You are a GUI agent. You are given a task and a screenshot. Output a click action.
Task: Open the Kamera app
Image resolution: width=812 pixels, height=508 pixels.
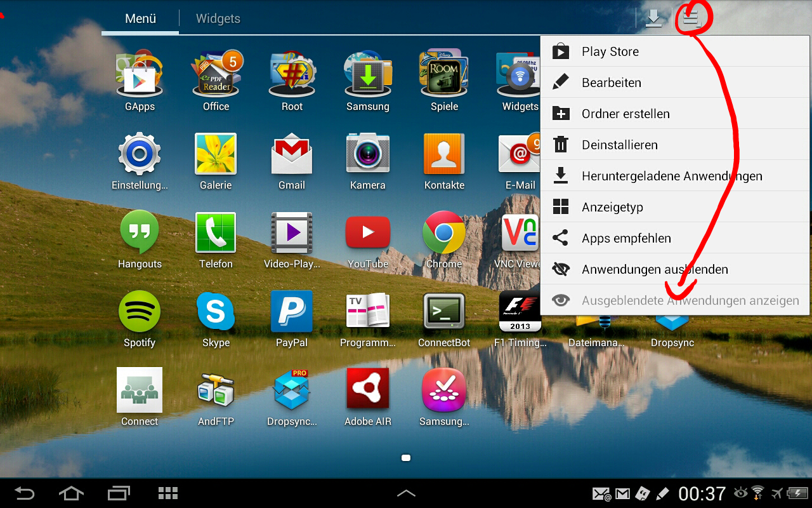(368, 153)
